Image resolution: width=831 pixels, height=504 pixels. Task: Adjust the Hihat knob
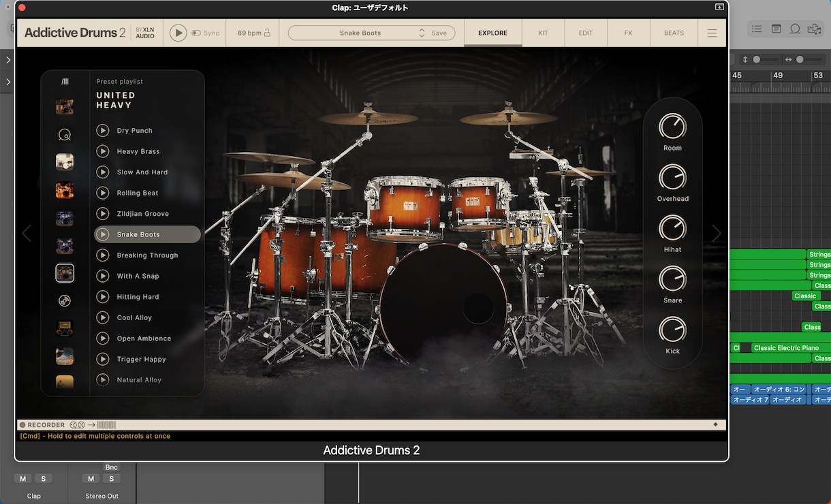click(672, 227)
